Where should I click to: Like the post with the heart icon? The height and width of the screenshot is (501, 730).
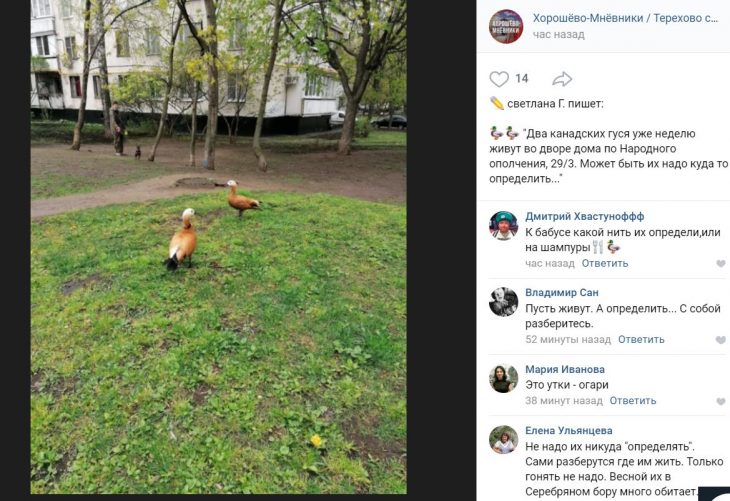[x=499, y=79]
